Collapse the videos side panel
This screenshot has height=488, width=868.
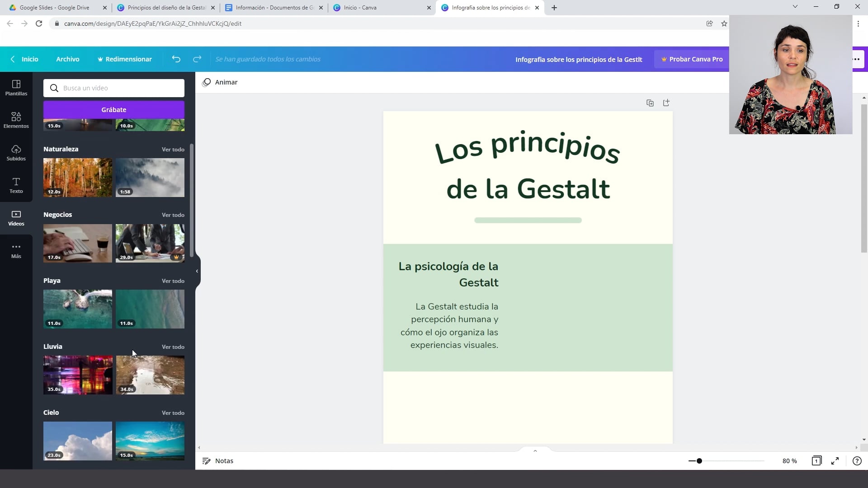[x=197, y=271]
